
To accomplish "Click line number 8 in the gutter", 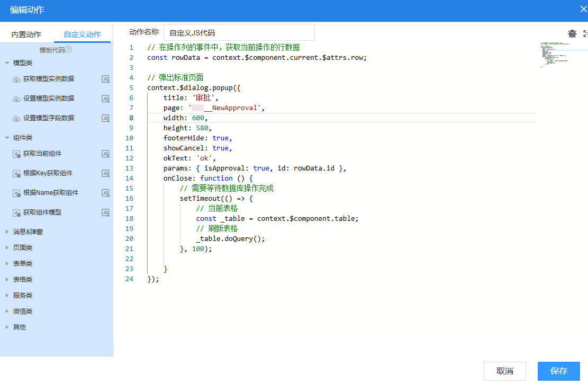I will pos(131,118).
